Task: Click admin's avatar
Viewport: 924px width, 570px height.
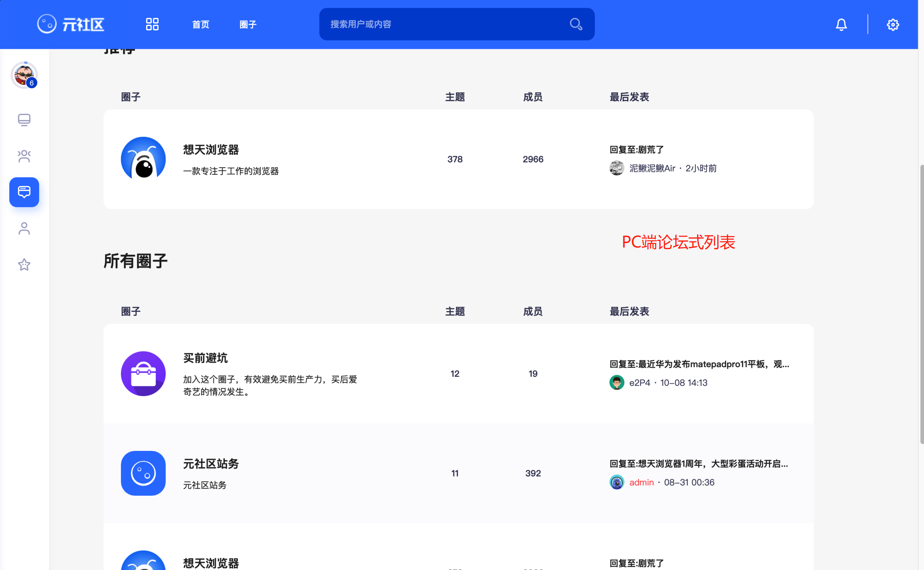Action: 617,482
